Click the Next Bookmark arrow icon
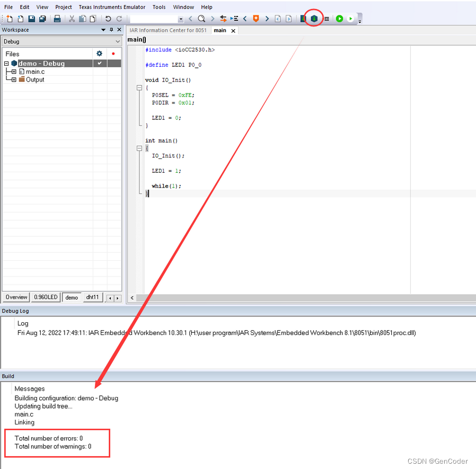This screenshot has height=469, width=476. [x=267, y=19]
